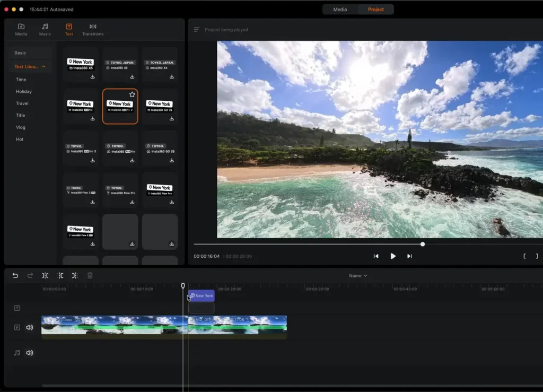The height and width of the screenshot is (392, 543).
Task: Open the Name sort dropdown
Action: click(358, 276)
